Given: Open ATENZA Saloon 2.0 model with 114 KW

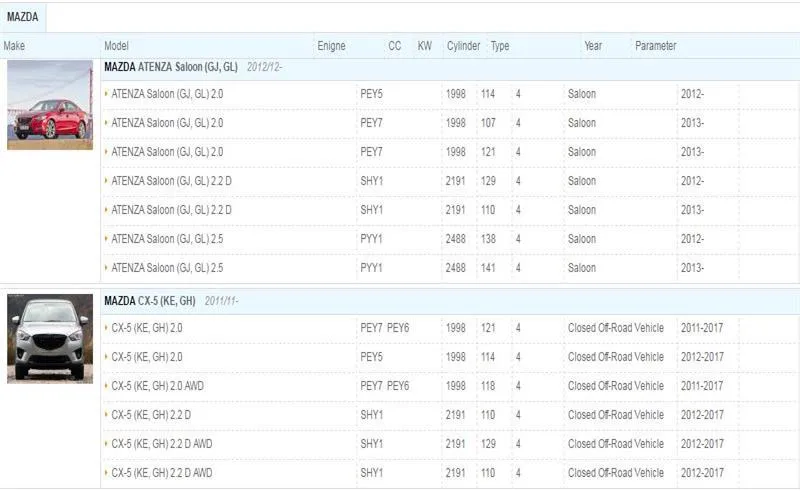Looking at the screenshot, I should tap(167, 94).
